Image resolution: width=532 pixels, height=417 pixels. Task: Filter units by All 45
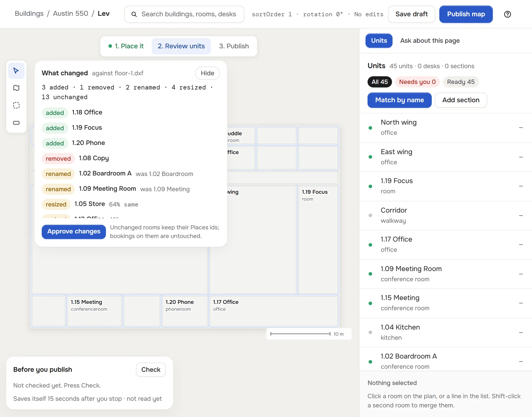[x=379, y=82]
